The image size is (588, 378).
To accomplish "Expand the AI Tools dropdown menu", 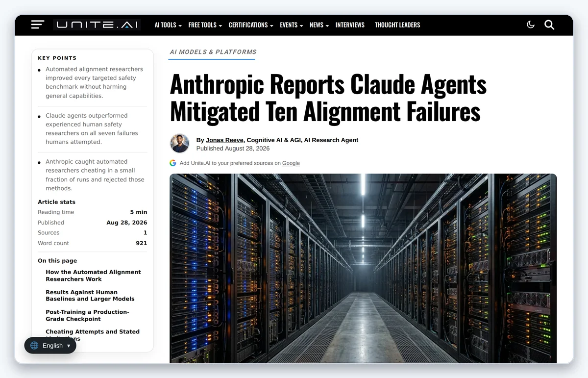I will (x=168, y=25).
